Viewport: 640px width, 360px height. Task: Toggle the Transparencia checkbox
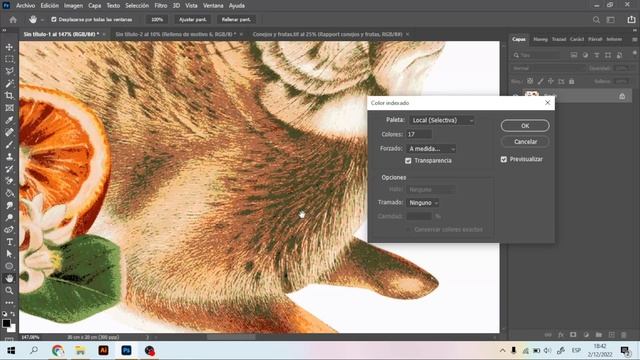(x=408, y=161)
